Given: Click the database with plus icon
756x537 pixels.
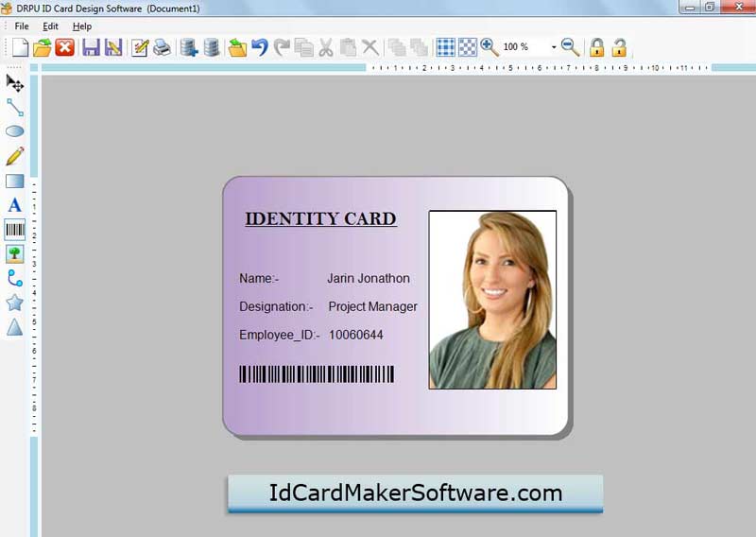Looking at the screenshot, I should [x=189, y=47].
